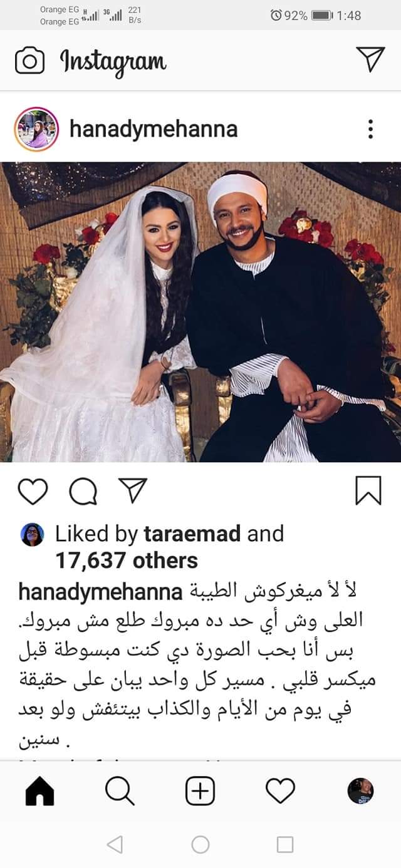Open hanadymehanna profile from post header
This screenshot has width=401, height=868.
(x=154, y=130)
